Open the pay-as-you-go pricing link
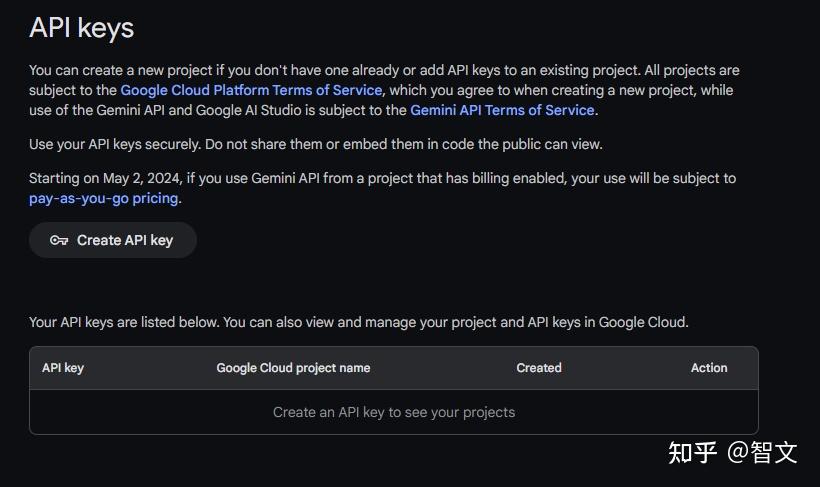The height and width of the screenshot is (487, 820). click(x=104, y=198)
